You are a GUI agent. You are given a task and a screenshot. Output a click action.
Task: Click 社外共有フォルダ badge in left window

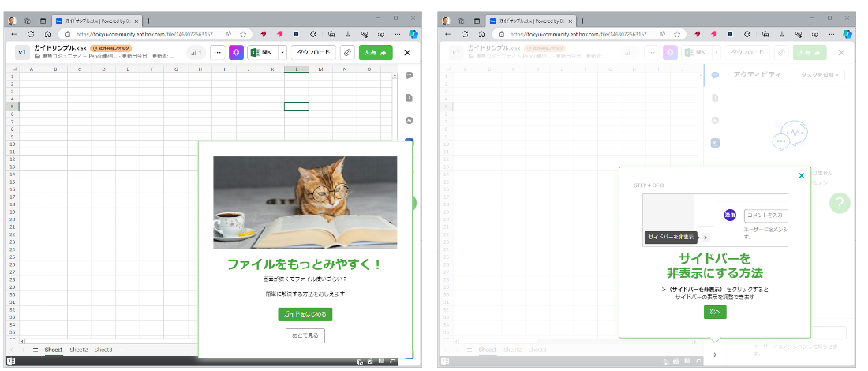110,48
